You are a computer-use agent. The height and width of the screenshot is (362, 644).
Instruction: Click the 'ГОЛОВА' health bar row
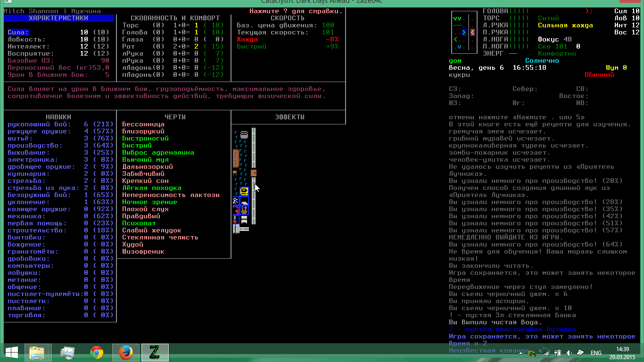click(506, 11)
